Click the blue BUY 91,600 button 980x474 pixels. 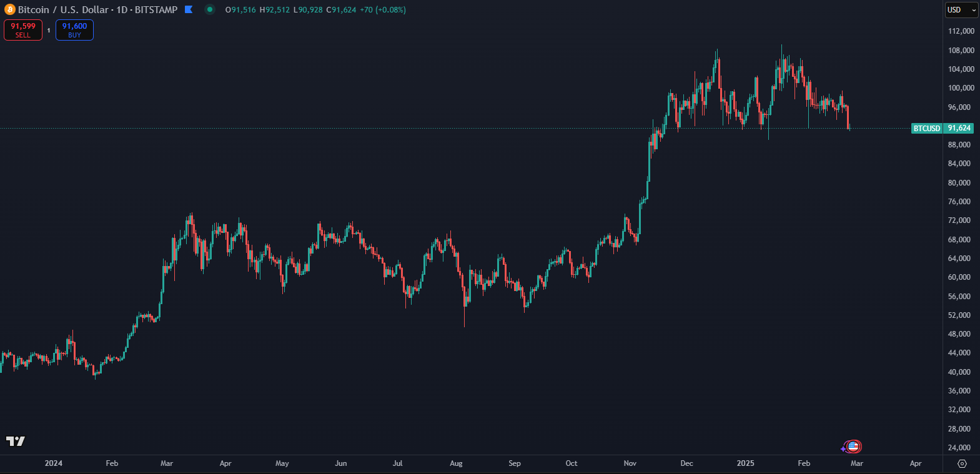(x=74, y=30)
